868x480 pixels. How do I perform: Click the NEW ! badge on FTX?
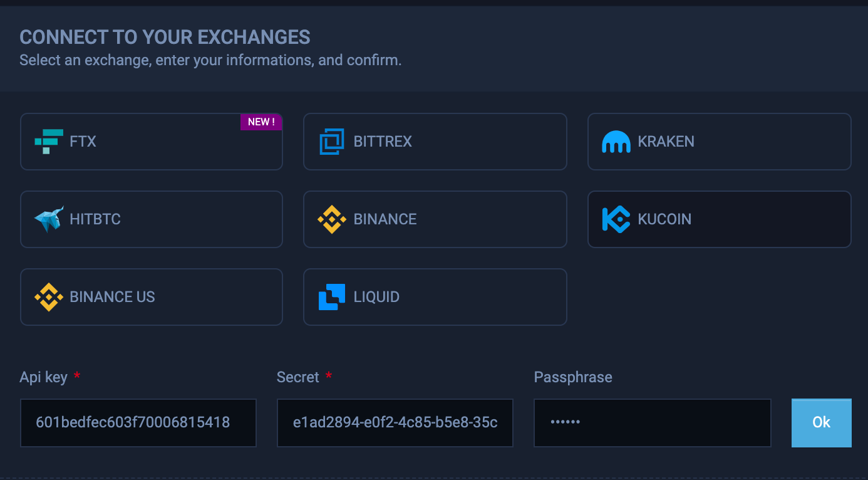(261, 122)
